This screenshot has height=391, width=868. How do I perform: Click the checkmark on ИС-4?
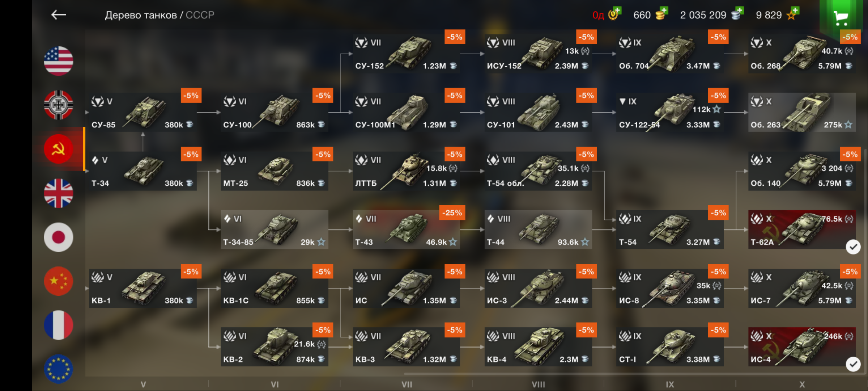click(x=853, y=364)
